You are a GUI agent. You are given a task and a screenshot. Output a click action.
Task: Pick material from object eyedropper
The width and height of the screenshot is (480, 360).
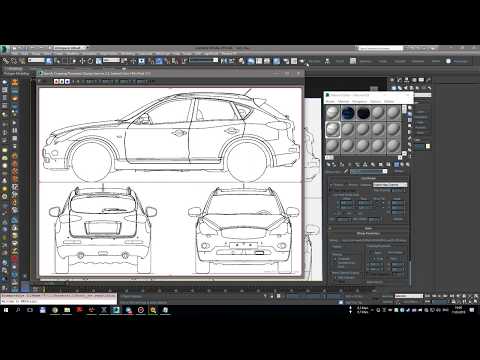point(346,171)
